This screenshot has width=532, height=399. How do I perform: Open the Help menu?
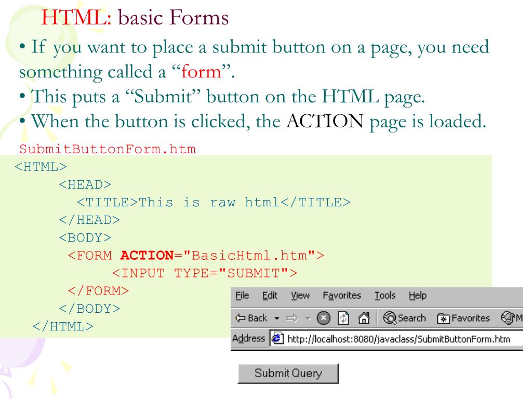pyautogui.click(x=417, y=296)
